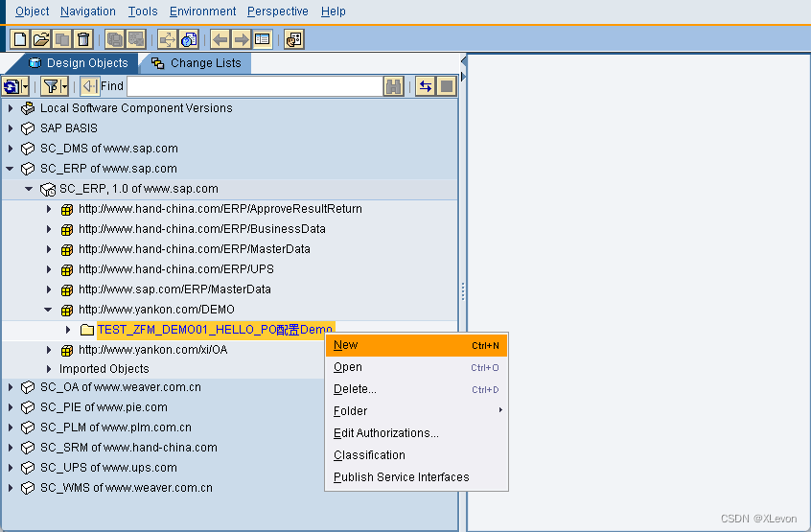Expand the ERP/BusinessData namespace
The height and width of the screenshot is (532, 811).
click(49, 229)
